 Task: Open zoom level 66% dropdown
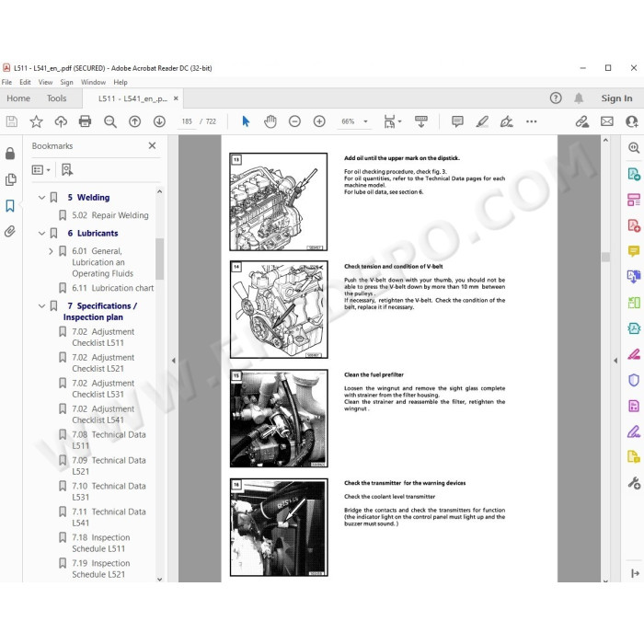(365, 121)
